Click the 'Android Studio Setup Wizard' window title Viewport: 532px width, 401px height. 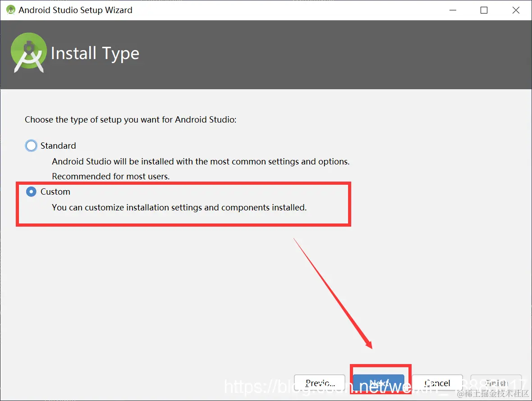75,10
